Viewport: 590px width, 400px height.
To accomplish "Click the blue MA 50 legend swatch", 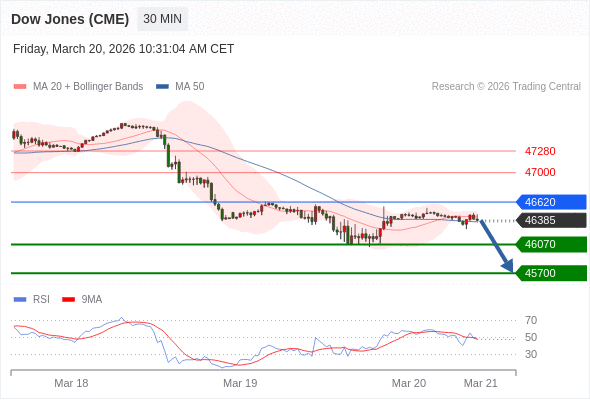I will tap(162, 87).
